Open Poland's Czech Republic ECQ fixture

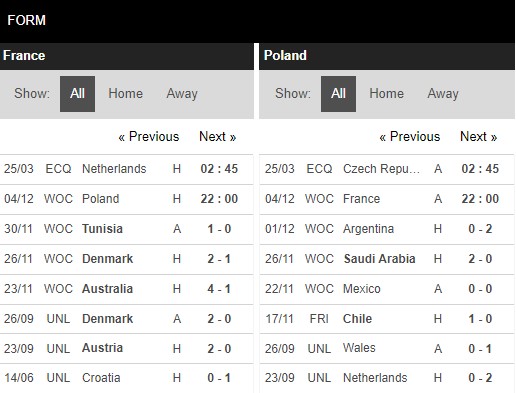tap(387, 169)
